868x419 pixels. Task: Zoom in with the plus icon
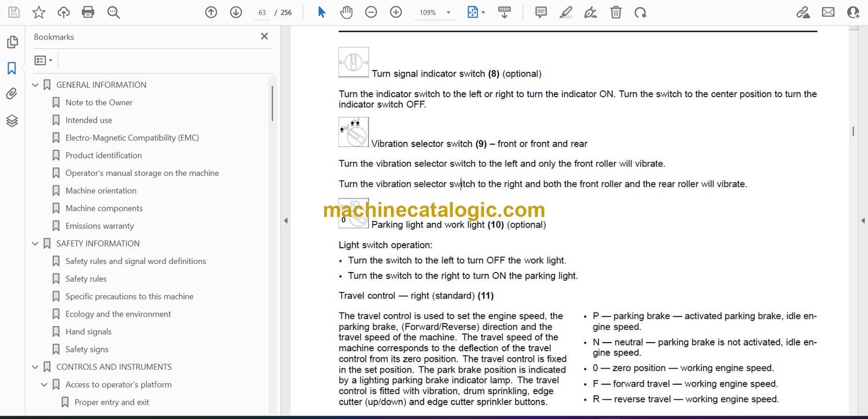coord(396,12)
